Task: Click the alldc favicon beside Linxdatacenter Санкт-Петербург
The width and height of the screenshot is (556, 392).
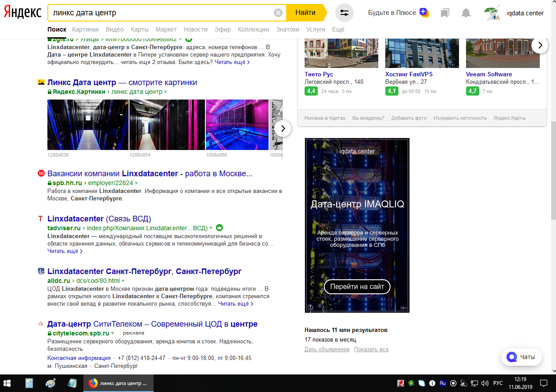Action: coord(41,271)
